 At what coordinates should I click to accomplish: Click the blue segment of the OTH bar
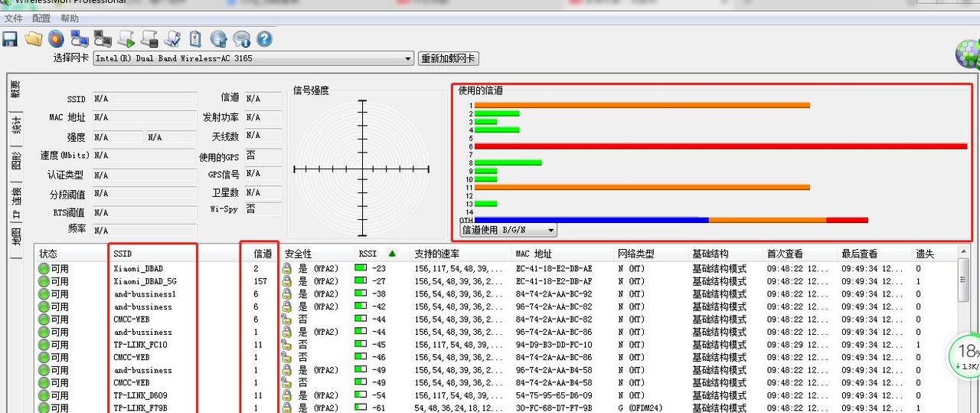point(591,220)
